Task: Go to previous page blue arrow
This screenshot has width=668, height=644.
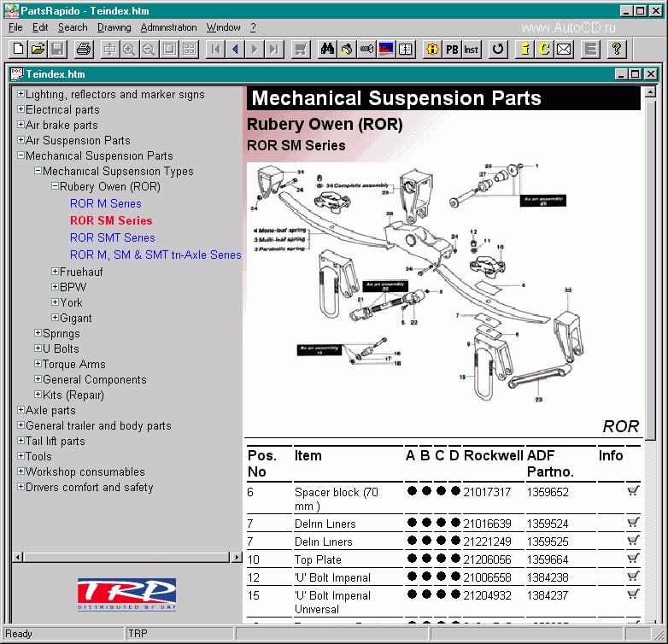Action: (x=235, y=50)
